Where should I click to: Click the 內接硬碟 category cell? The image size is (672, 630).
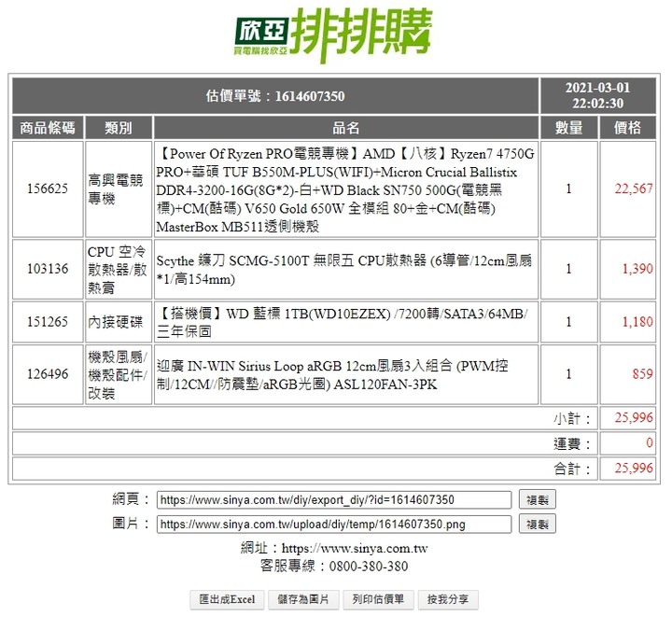tap(119, 322)
